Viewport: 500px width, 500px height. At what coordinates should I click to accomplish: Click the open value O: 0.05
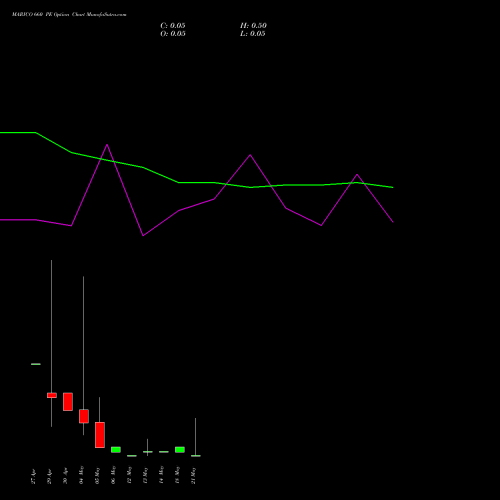(x=173, y=34)
